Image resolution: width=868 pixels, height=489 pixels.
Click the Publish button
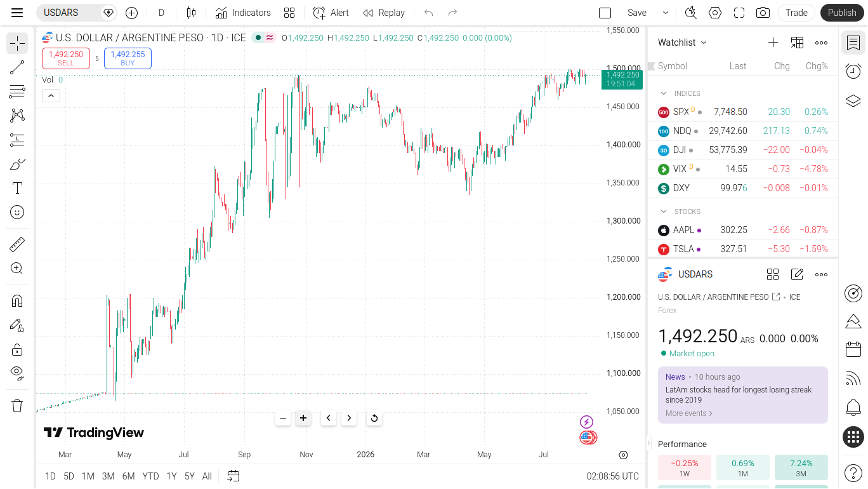[x=842, y=13]
